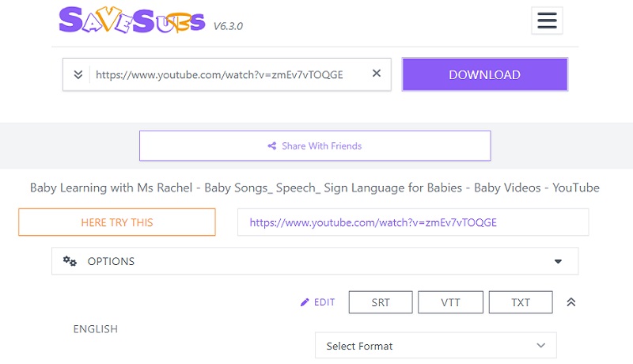633x364 pixels.
Task: Click the ENGLISH language label
Action: 96,329
